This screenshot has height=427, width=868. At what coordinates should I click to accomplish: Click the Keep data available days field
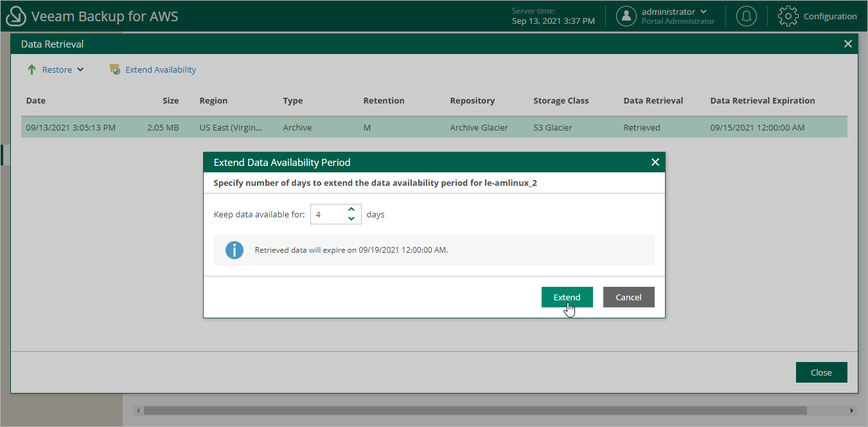point(335,214)
